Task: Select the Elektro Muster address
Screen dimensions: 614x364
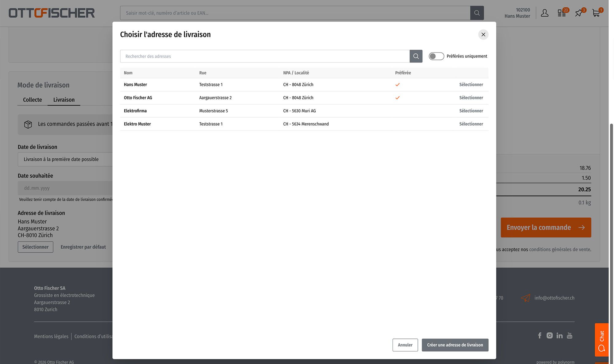Action: pyautogui.click(x=471, y=124)
